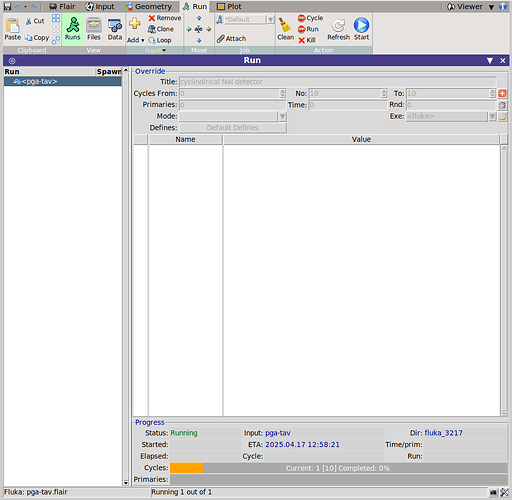This screenshot has height=500, width=512.
Task: Click the Default Defines button
Action: pos(233,128)
